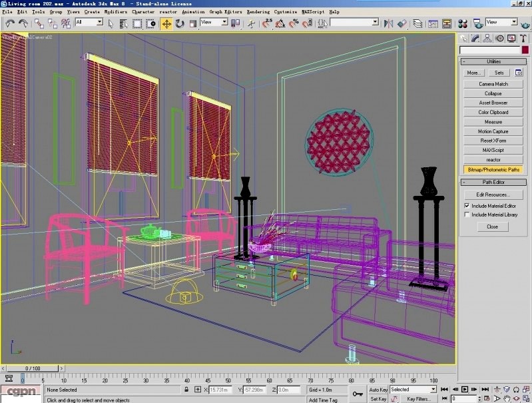Open the Curve Editor icon
Image resolution: width=532 pixels, height=403 pixels.
pos(433,23)
